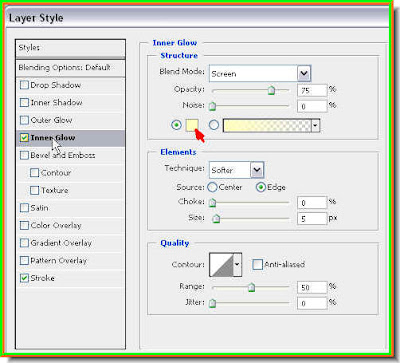The height and width of the screenshot is (363, 400).
Task: Open the Stroke settings entry
Action: (x=42, y=278)
